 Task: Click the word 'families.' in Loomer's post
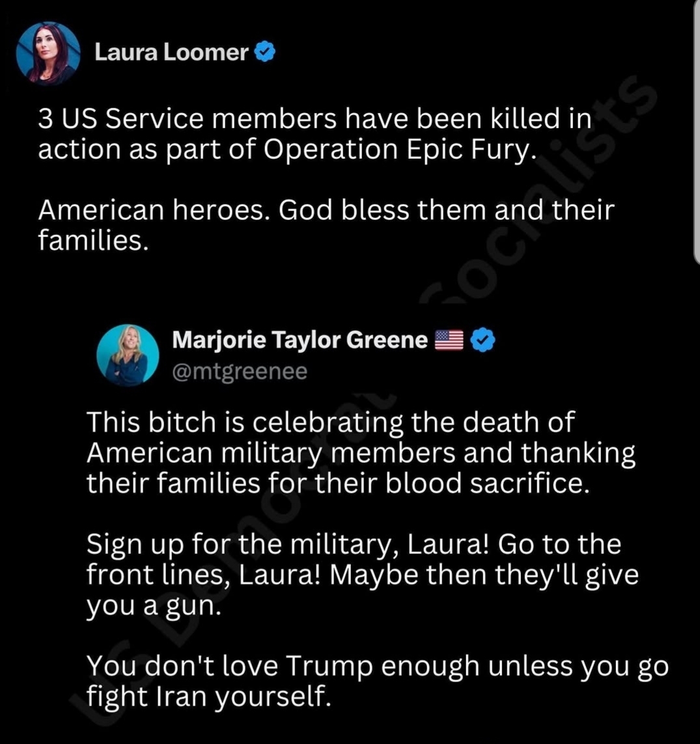94,240
